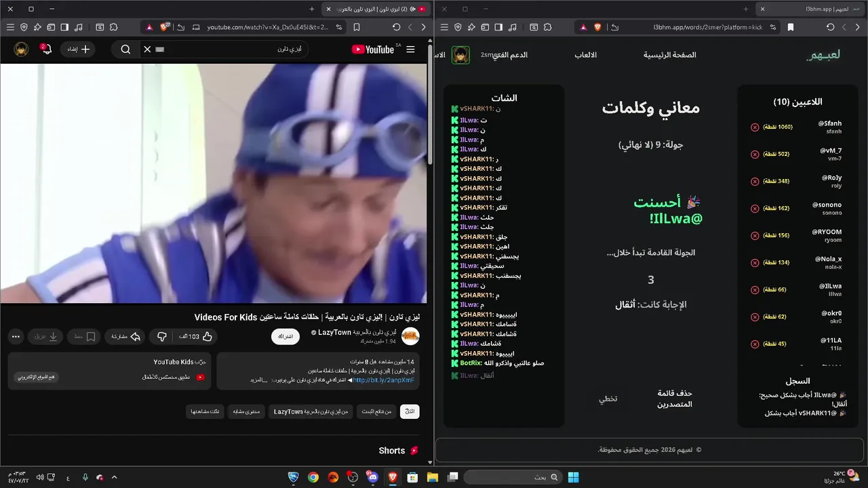Dislike the LazyTown video
The height and width of the screenshot is (488, 868).
tap(161, 336)
